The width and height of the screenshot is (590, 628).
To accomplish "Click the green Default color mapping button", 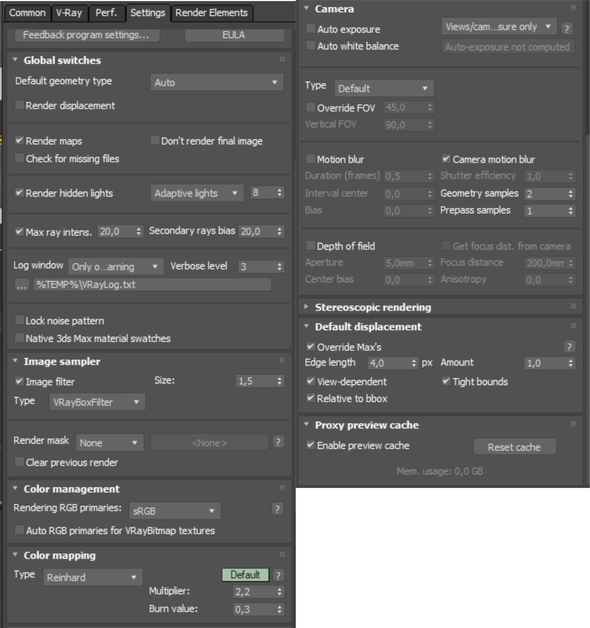I will click(245, 575).
